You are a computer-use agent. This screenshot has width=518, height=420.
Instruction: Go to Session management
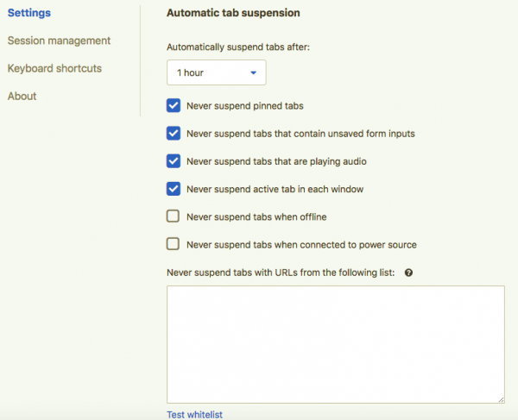(59, 41)
